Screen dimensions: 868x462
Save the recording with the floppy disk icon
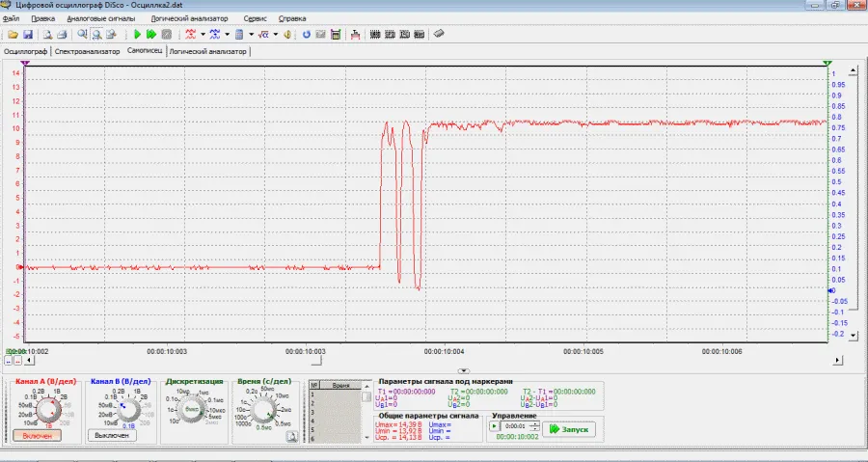(x=28, y=35)
